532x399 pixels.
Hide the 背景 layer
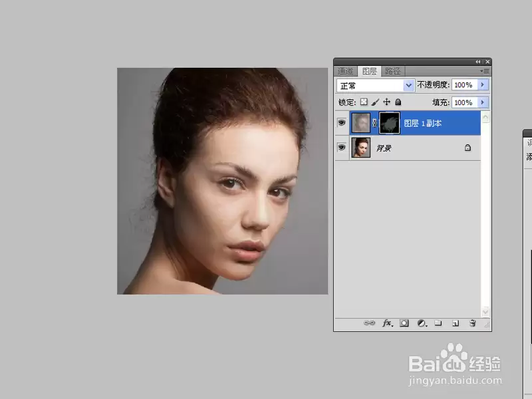point(342,147)
